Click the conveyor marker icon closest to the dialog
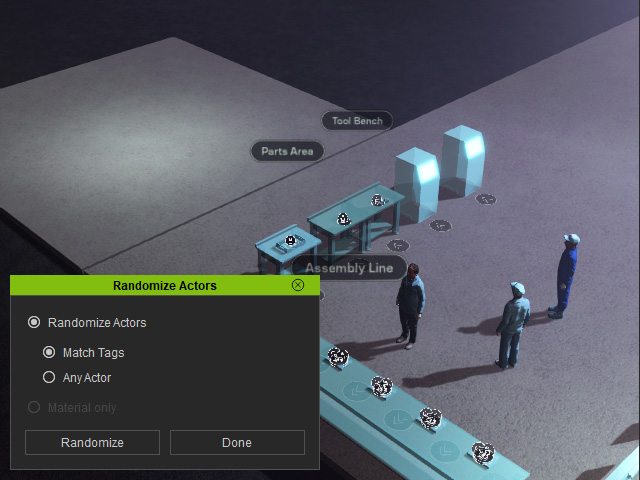This screenshot has width=640, height=480. coord(338,357)
